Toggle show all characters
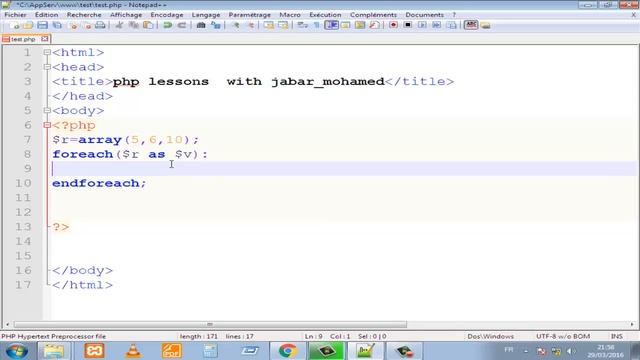Screen dimensions: 640x360 click(x=317, y=25)
